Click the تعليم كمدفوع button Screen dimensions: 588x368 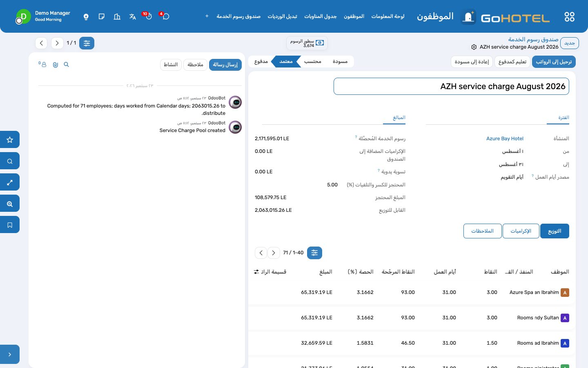512,62
